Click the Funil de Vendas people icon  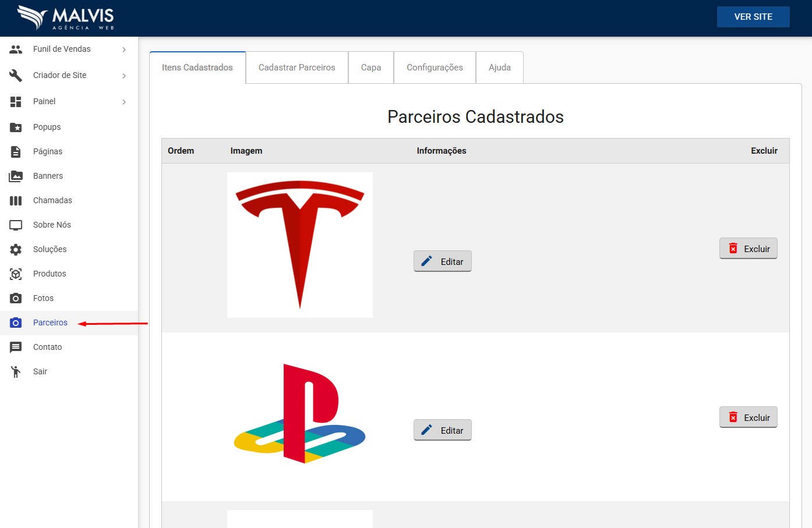point(16,49)
